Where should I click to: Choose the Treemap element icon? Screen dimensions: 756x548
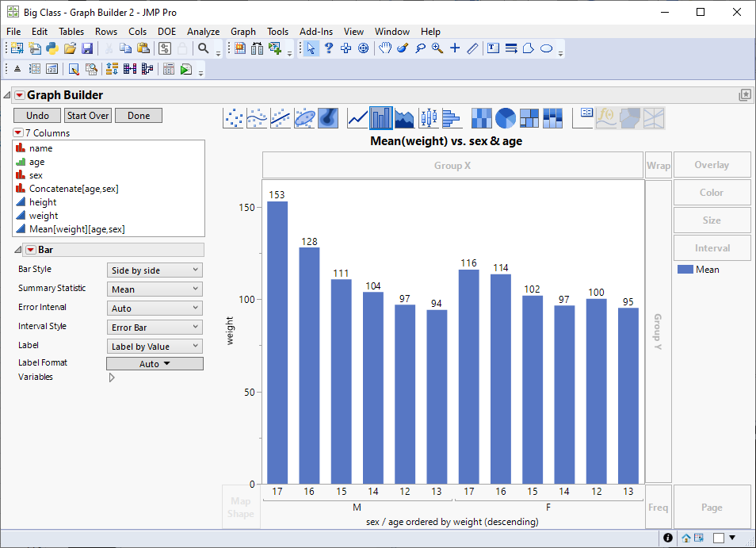coord(529,119)
